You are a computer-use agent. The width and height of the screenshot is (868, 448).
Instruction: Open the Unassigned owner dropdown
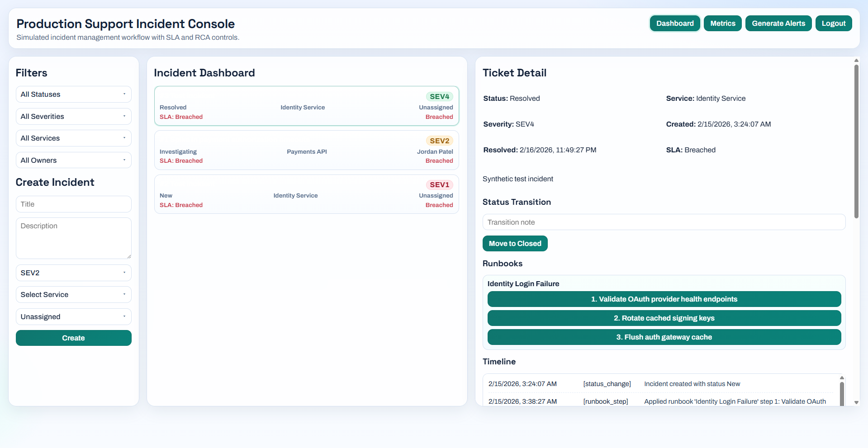coord(73,316)
